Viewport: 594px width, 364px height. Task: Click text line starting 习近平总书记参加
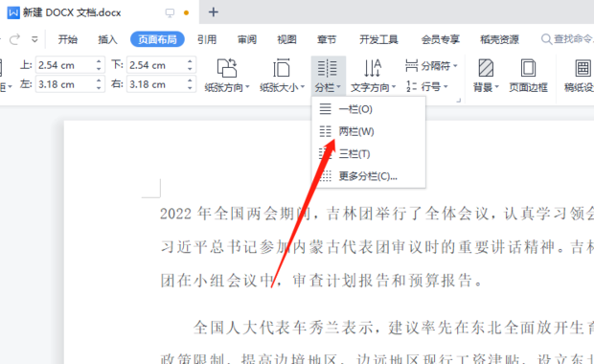(377, 247)
